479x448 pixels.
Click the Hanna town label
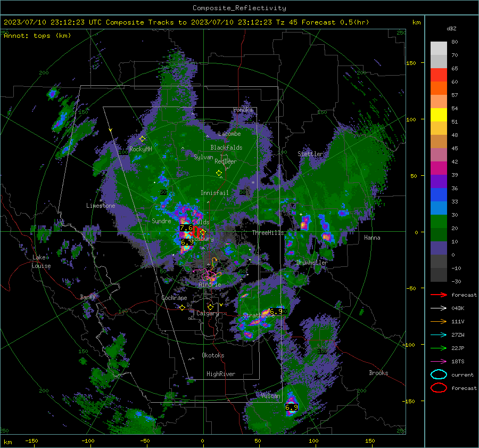point(372,238)
